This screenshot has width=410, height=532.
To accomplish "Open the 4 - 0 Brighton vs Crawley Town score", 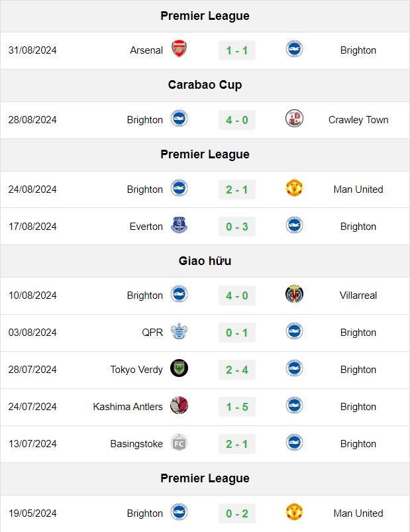I will pos(237,120).
